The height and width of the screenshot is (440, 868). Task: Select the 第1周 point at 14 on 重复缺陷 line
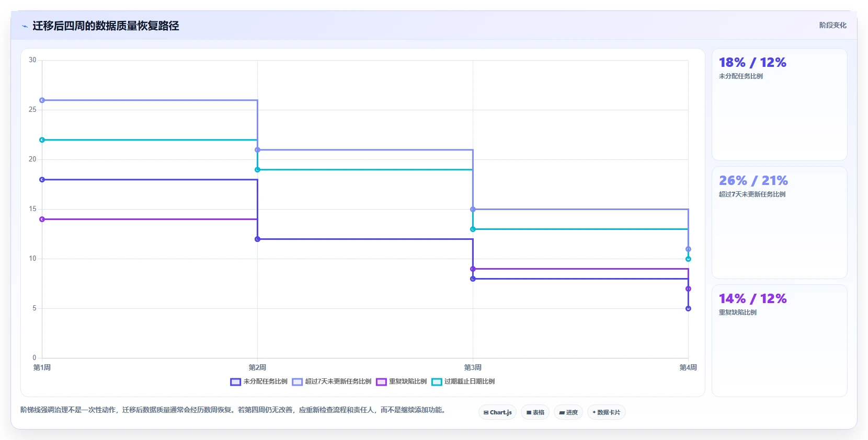click(x=42, y=219)
